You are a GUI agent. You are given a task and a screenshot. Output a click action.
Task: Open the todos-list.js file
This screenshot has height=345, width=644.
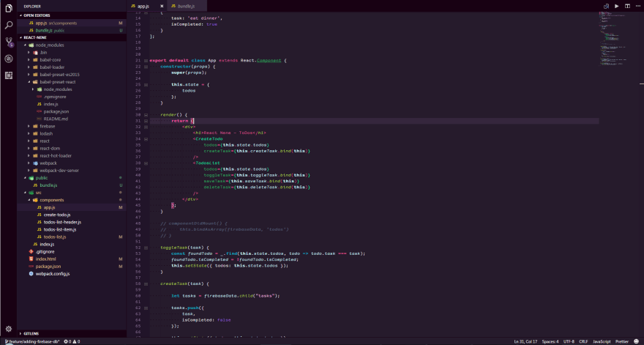tap(72, 237)
